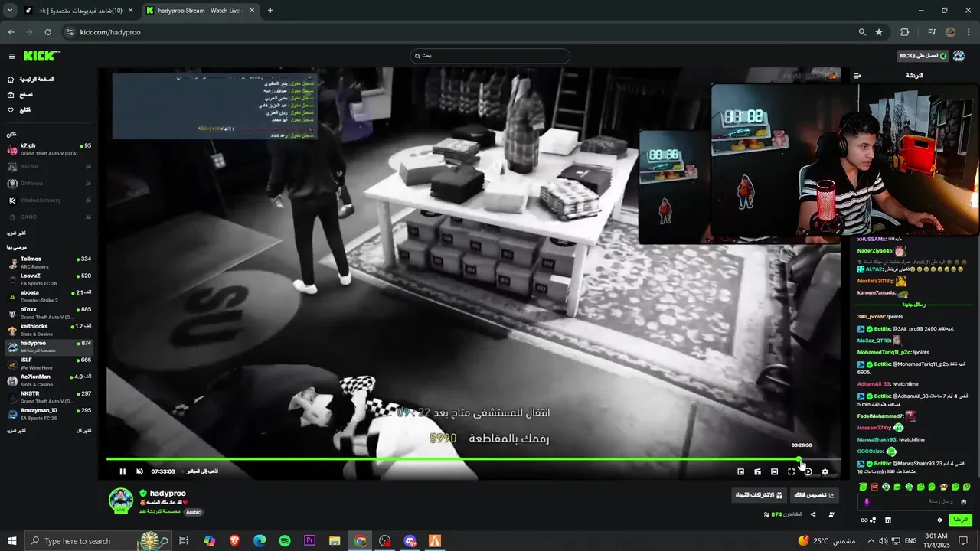This screenshot has height=551, width=980.
Task: Open Following in the Kick sidebar
Action: point(19,110)
